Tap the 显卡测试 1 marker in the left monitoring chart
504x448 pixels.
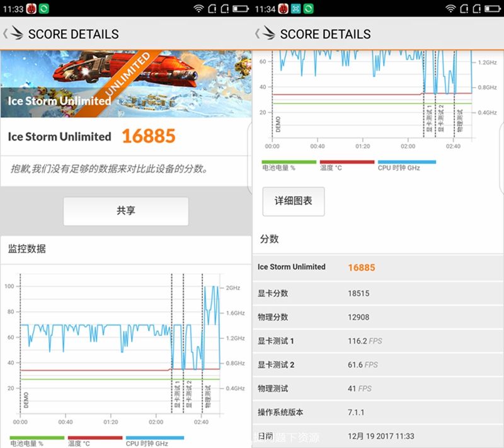(177, 394)
